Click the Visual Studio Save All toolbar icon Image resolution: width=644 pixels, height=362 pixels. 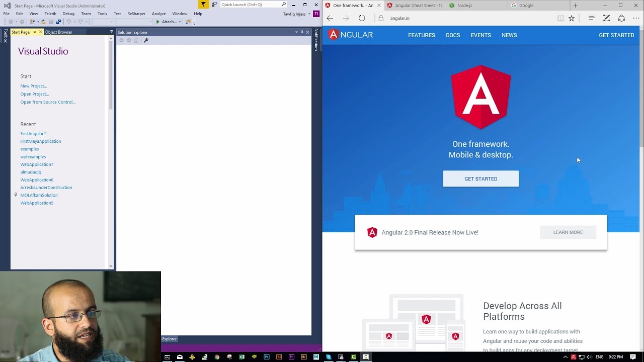point(58,22)
